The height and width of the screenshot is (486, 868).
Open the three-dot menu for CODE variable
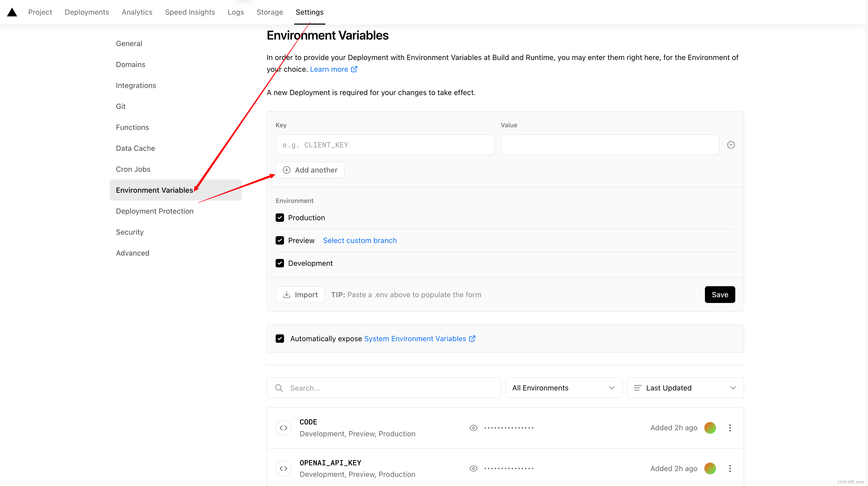pos(730,428)
